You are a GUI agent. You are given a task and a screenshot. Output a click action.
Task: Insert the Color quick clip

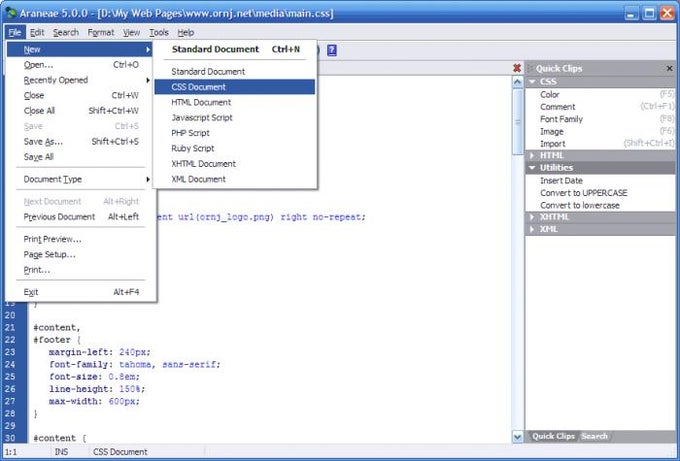[600, 95]
